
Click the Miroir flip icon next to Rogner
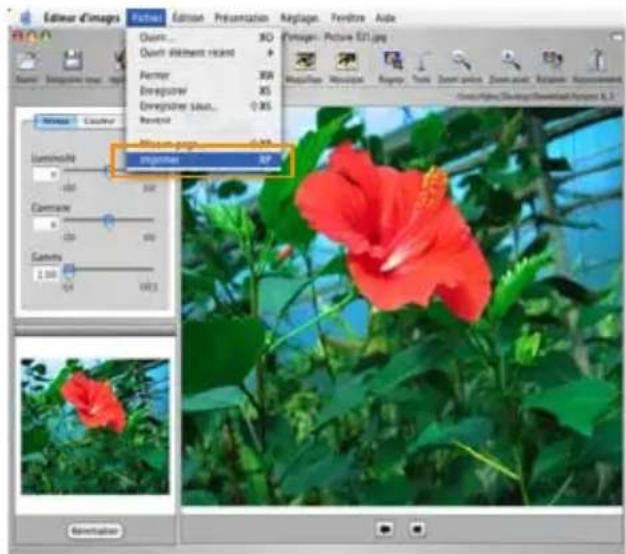[346, 61]
